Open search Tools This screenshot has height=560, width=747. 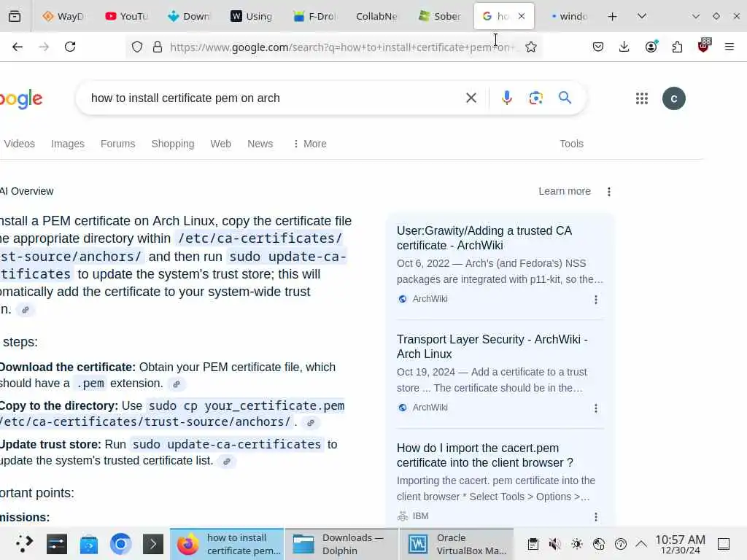[572, 144]
